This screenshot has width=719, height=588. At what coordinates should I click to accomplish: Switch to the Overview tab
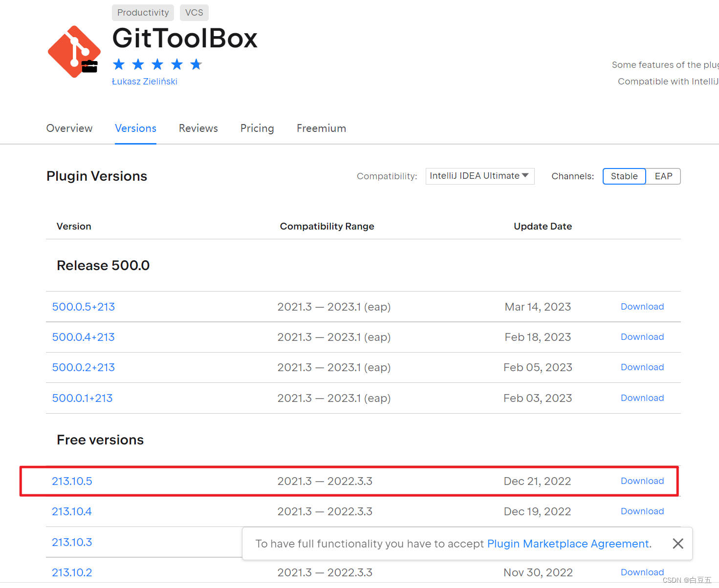(69, 128)
